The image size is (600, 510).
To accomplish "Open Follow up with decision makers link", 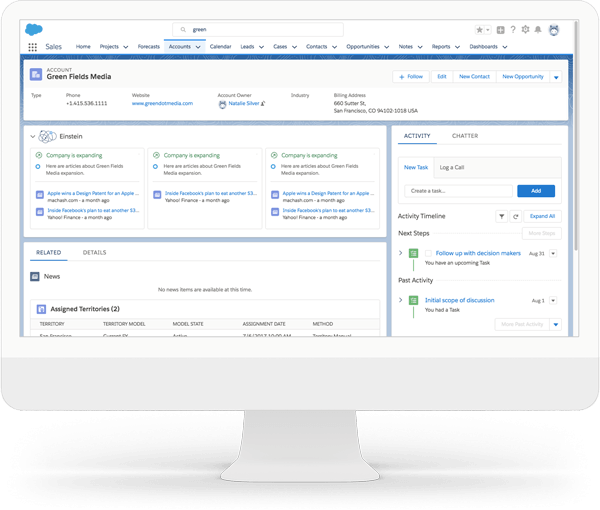I will (x=478, y=253).
